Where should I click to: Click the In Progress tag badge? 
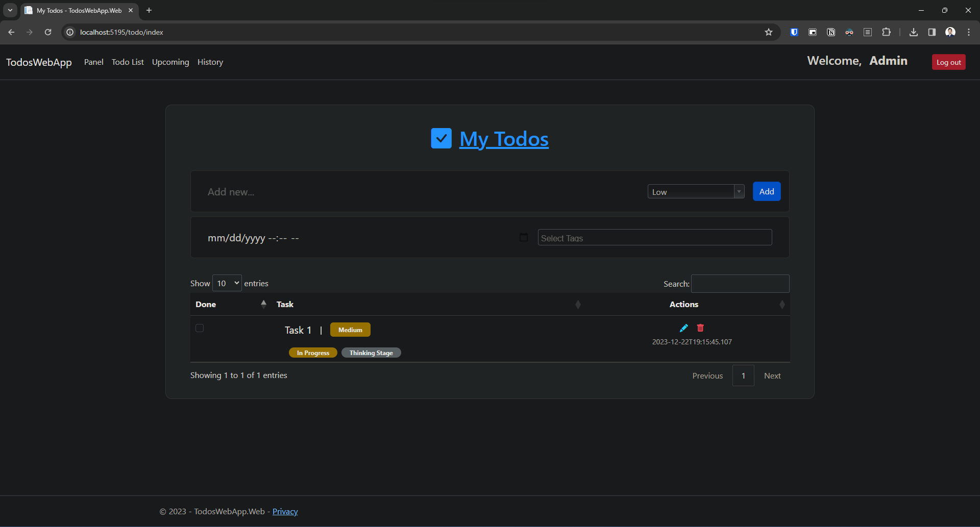click(313, 353)
